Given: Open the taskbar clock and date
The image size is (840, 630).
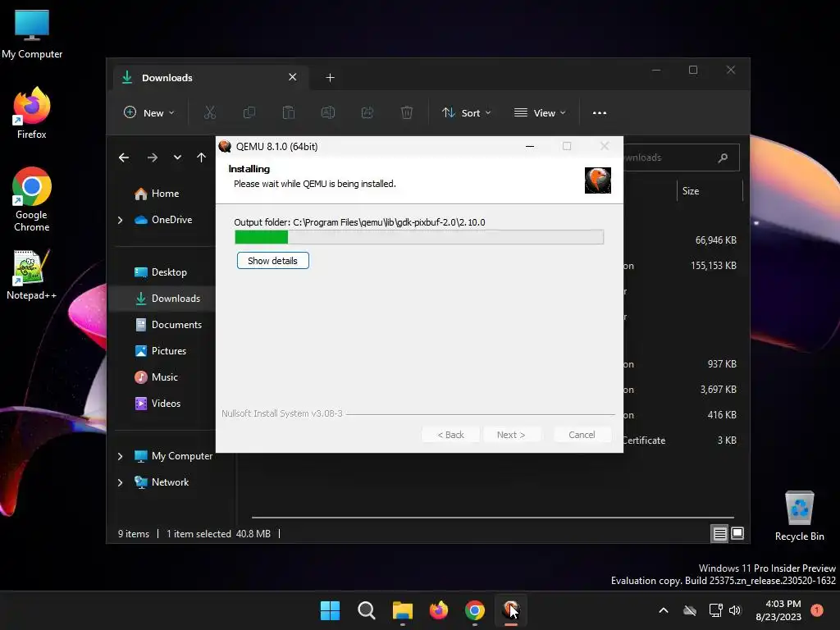Looking at the screenshot, I should tap(778, 610).
